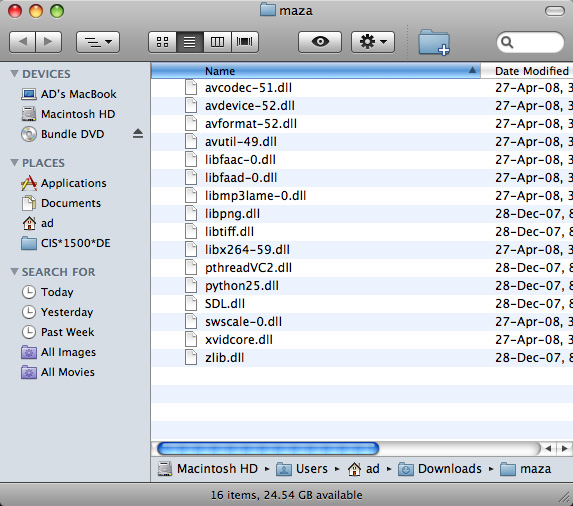Go forward with the right arrow button

click(49, 42)
